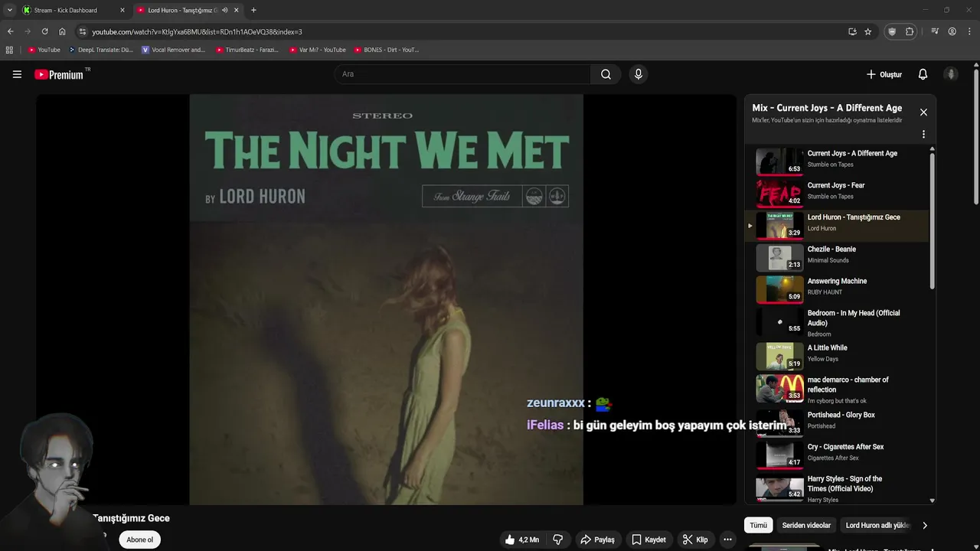This screenshot has height=551, width=980.
Task: Open the YouTube bookmark
Action: [x=44, y=50]
